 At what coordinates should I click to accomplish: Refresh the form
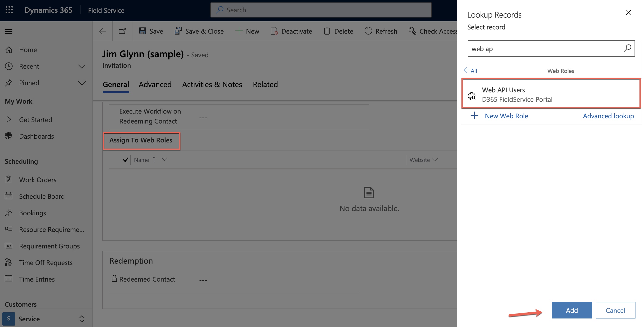pyautogui.click(x=381, y=31)
